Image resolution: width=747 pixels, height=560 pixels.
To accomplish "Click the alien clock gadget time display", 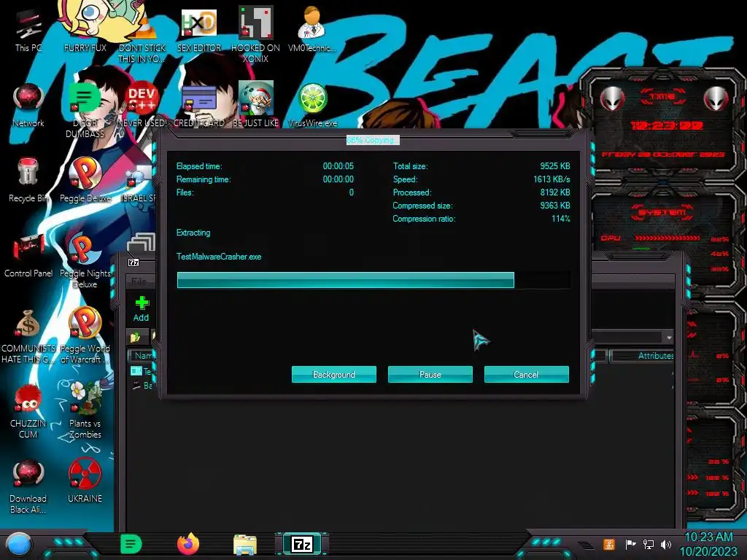I will (667, 125).
